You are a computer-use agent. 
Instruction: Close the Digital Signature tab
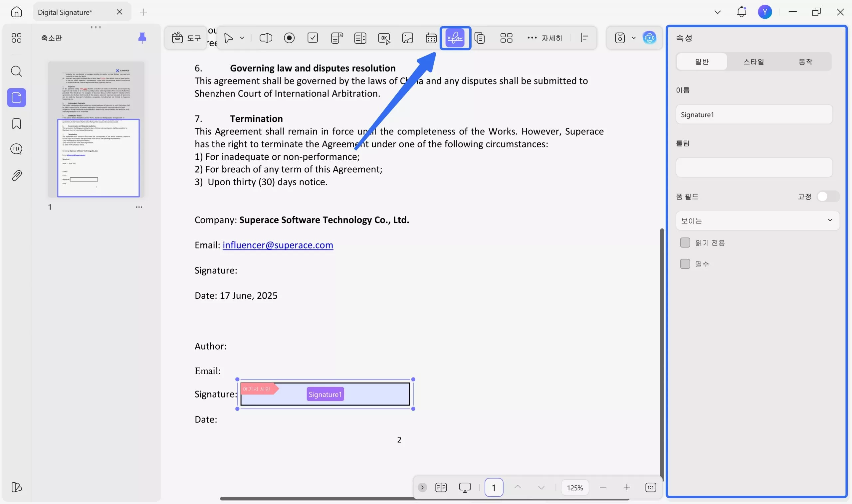click(119, 12)
